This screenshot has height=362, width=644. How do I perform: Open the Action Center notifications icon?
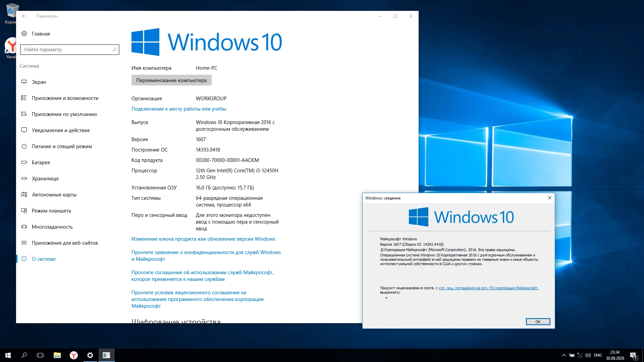coord(634,355)
